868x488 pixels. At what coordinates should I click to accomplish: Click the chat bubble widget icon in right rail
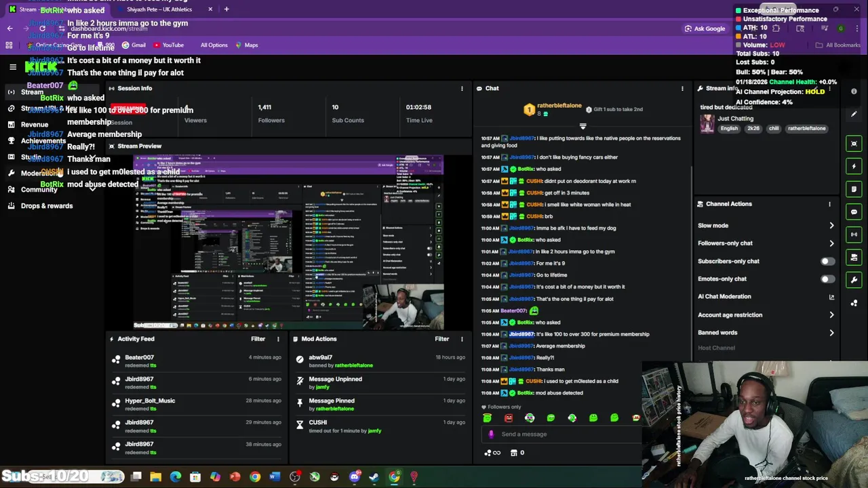(x=854, y=212)
